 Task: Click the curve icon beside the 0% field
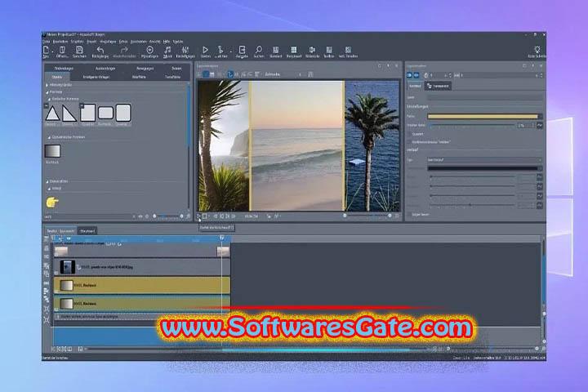[540, 125]
